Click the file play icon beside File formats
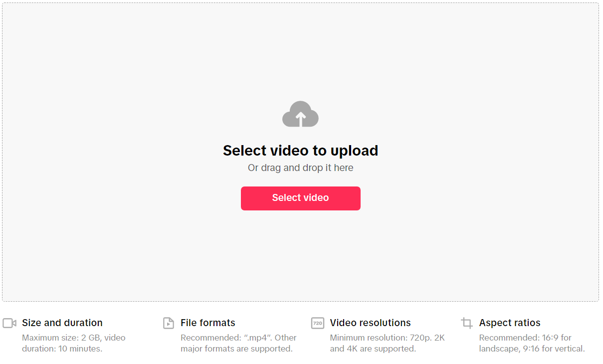603x364 pixels. pyautogui.click(x=169, y=323)
